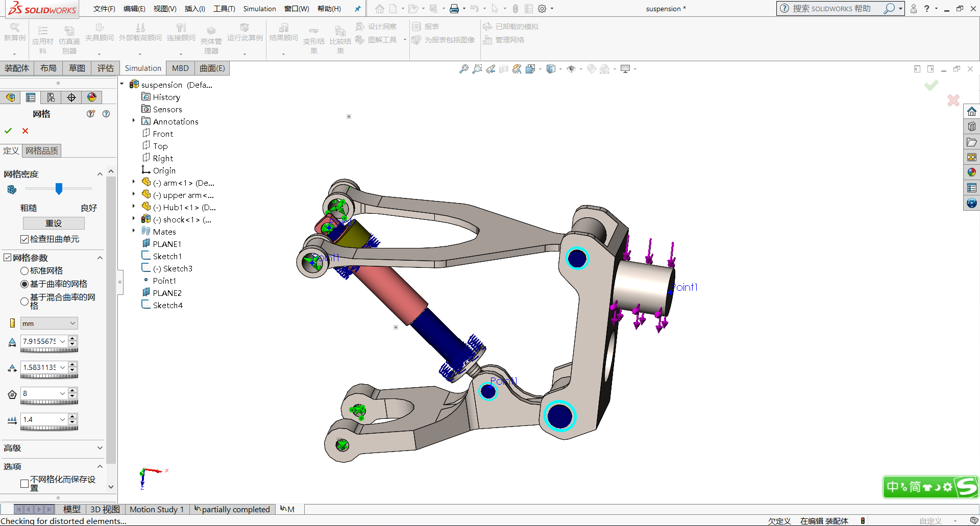Open the DisplayManager color ball tab

92,97
